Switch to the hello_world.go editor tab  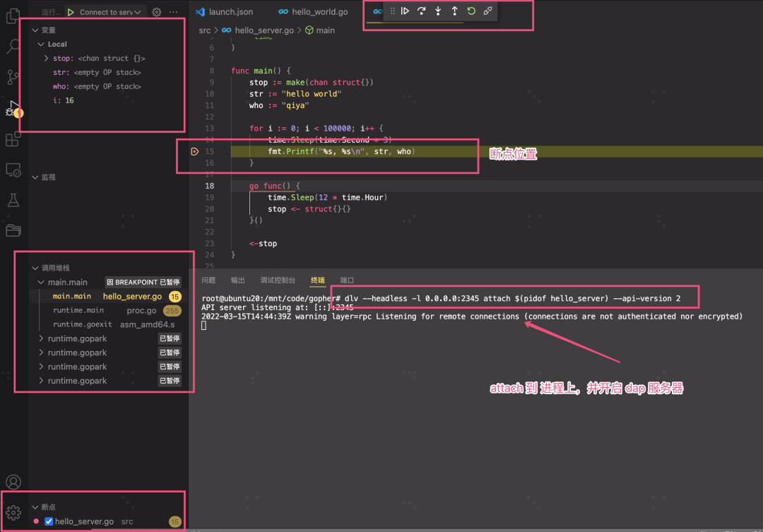(314, 12)
